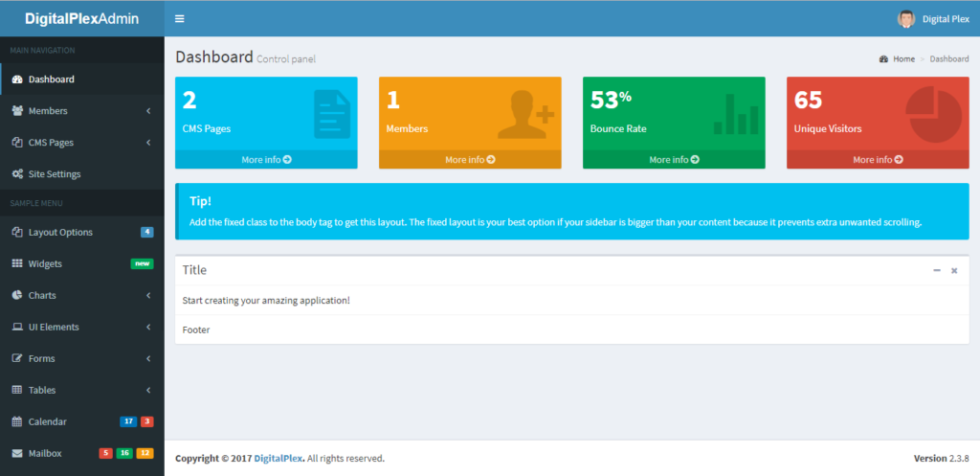Click the Tip! heading in the callout
Viewport: 980px width, 476px height.
point(201,201)
